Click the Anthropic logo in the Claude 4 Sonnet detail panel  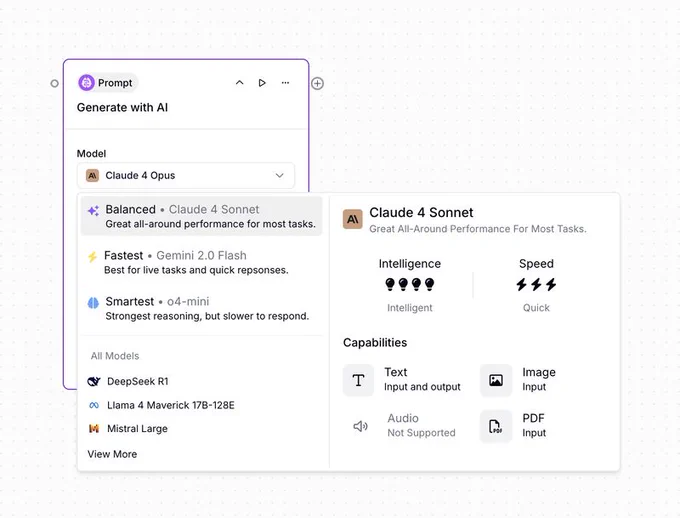(x=353, y=219)
